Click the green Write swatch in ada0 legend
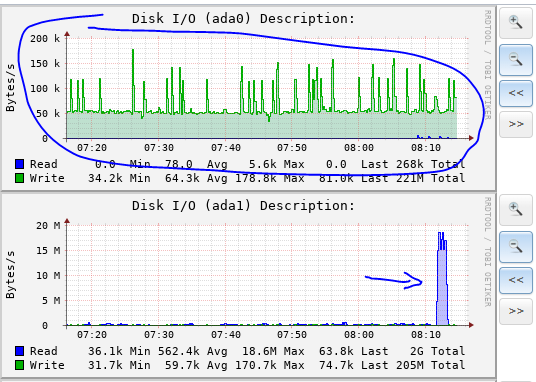This screenshot has height=382, width=536. pos(19,178)
